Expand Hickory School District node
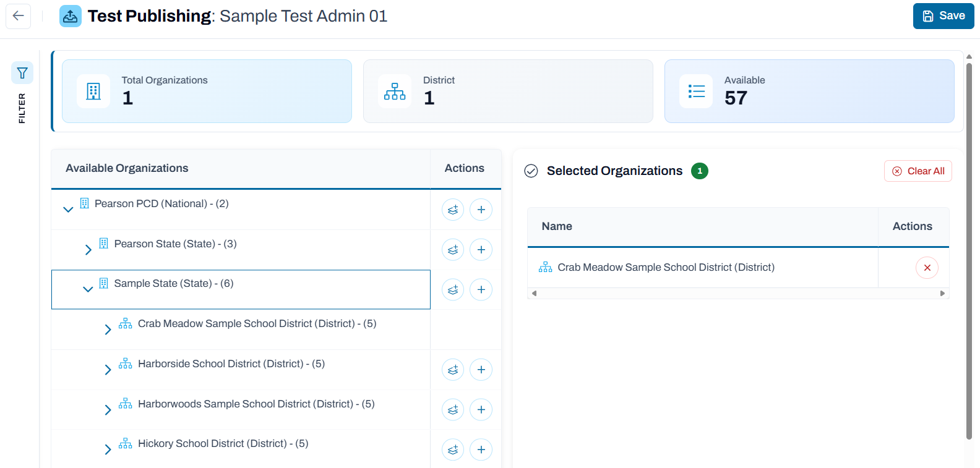The width and height of the screenshot is (980, 468). pyautogui.click(x=108, y=449)
